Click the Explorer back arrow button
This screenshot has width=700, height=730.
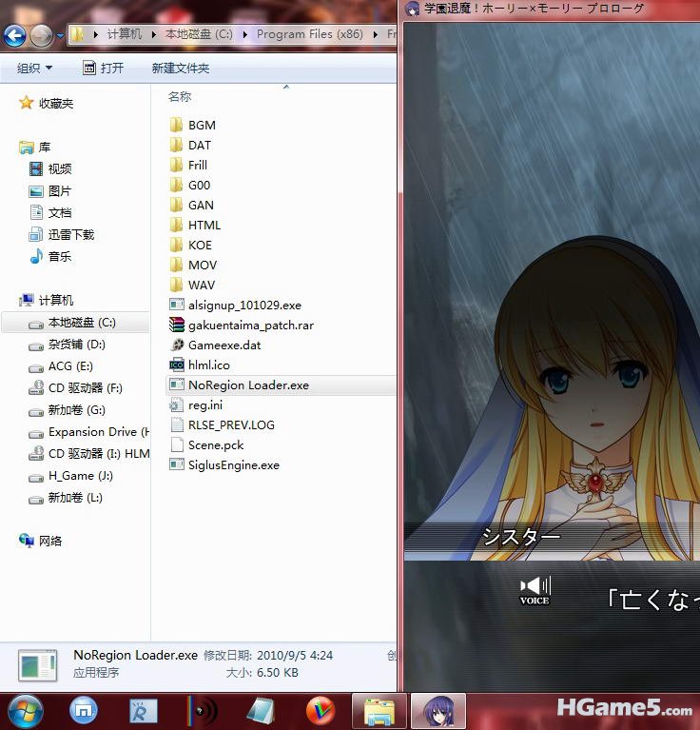[14, 36]
